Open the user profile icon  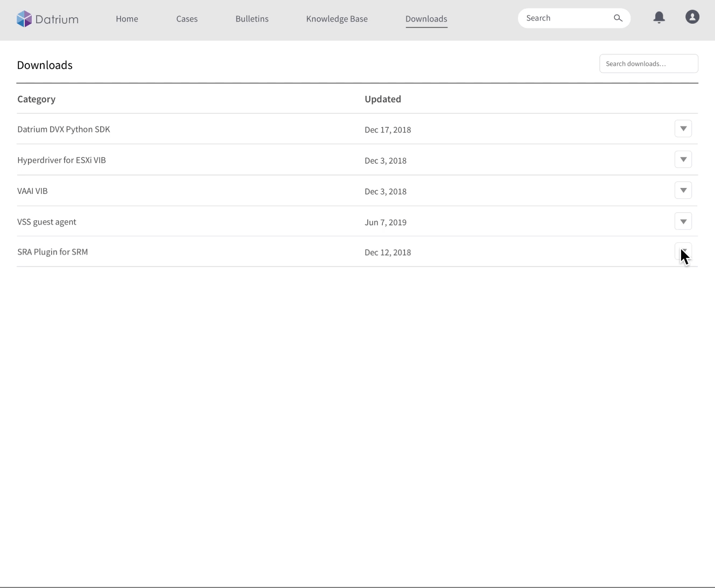tap(692, 17)
